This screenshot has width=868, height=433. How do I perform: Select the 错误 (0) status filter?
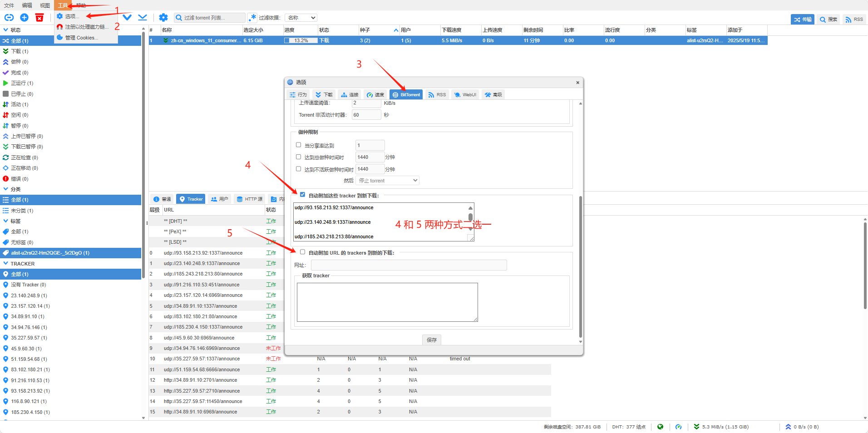71,179
